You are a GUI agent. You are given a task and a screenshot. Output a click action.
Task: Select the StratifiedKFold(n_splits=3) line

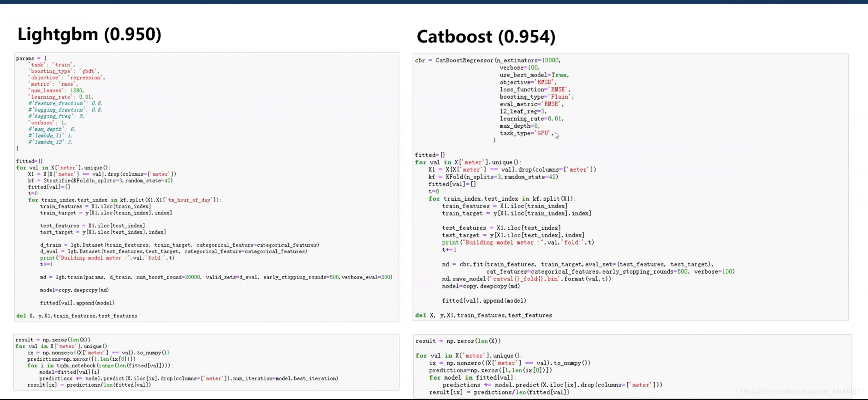100,181
